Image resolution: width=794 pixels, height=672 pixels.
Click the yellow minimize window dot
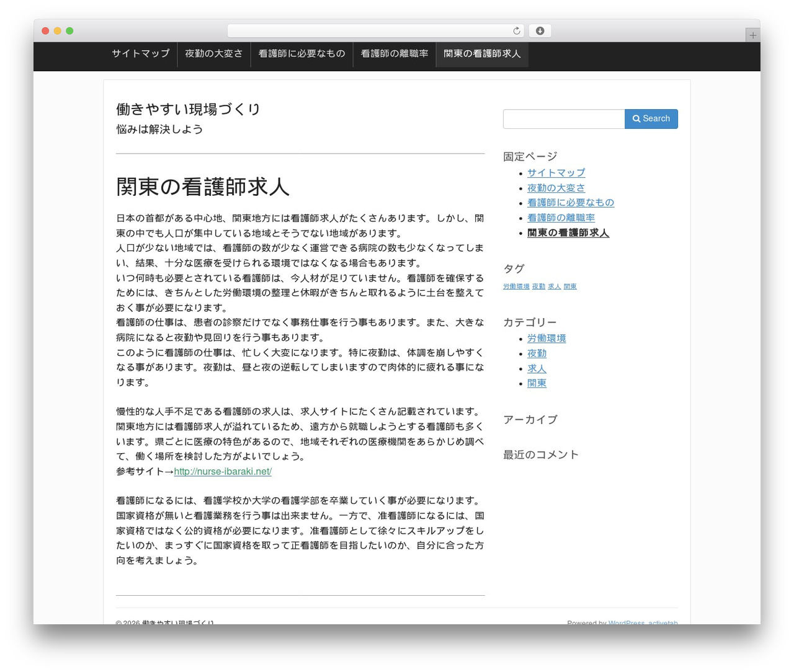(57, 31)
